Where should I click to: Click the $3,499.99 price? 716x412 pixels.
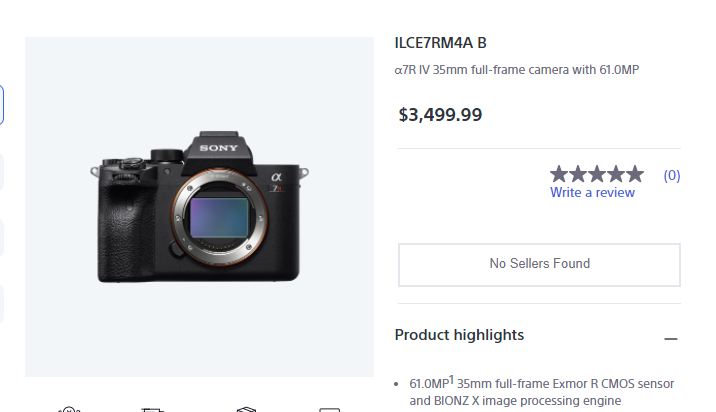pyautogui.click(x=440, y=114)
